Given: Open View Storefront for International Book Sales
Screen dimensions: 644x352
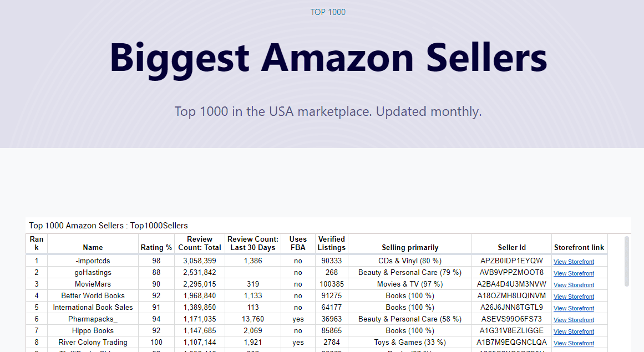Looking at the screenshot, I should (574, 308).
